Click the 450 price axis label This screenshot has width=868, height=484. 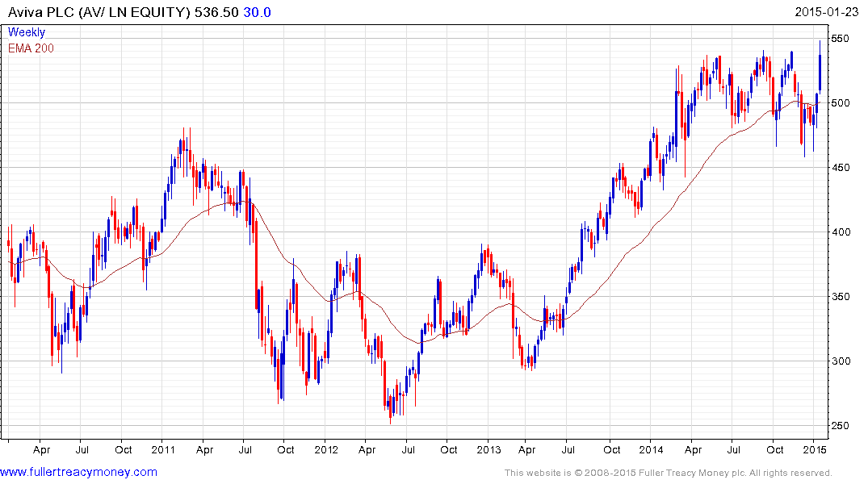pos(840,168)
